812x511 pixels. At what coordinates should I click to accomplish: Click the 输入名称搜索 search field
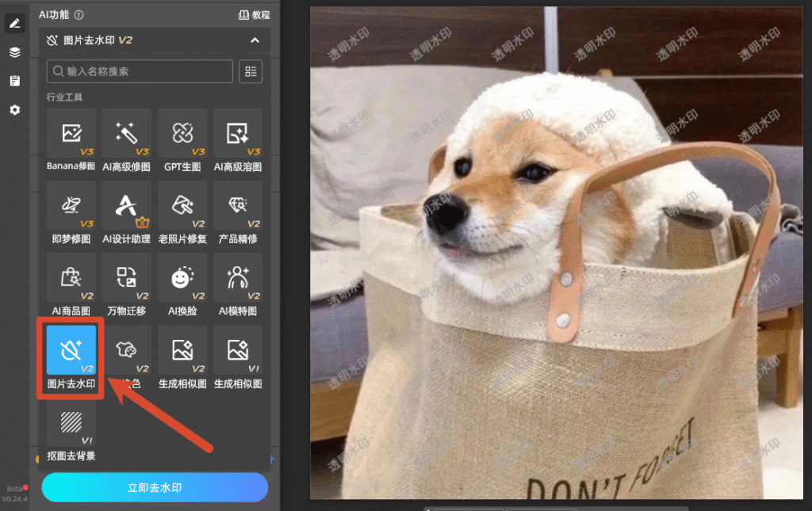click(x=140, y=71)
